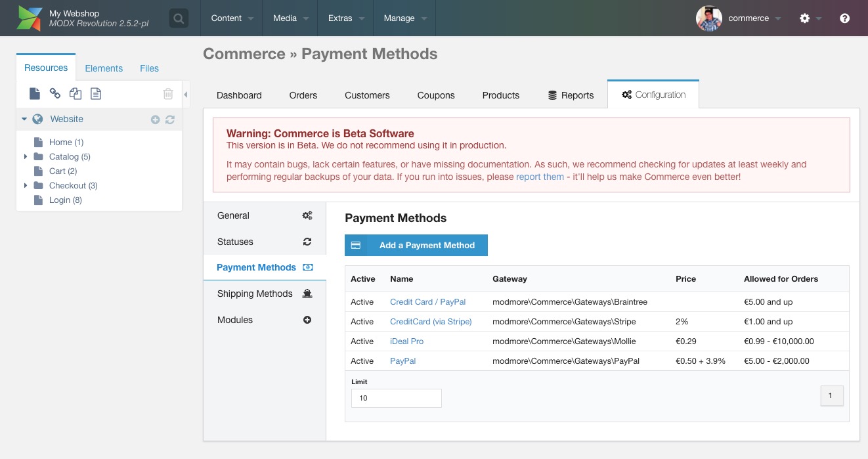Open the Coupons tab
The image size is (868, 459).
pos(436,95)
